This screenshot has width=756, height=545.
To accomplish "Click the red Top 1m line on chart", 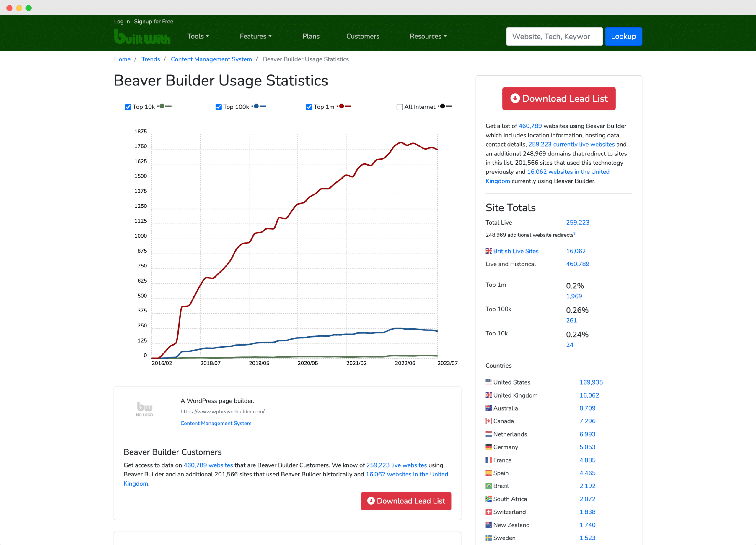I will click(x=298, y=205).
